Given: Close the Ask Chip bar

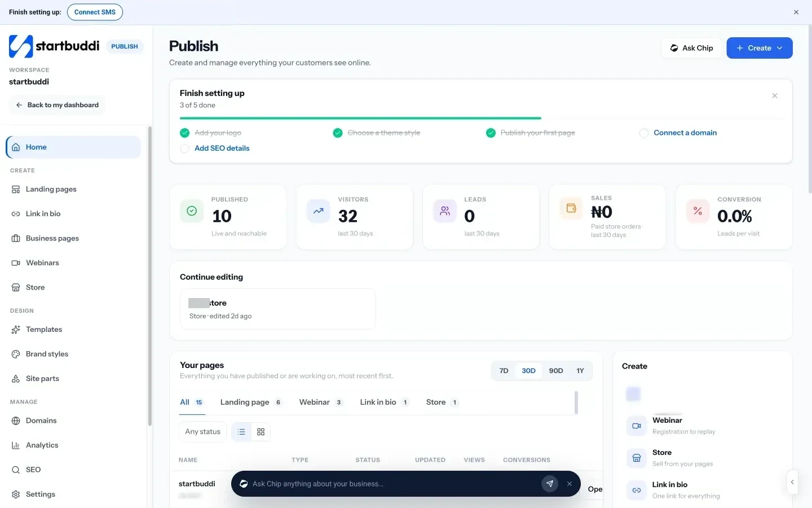Looking at the screenshot, I should click(570, 484).
